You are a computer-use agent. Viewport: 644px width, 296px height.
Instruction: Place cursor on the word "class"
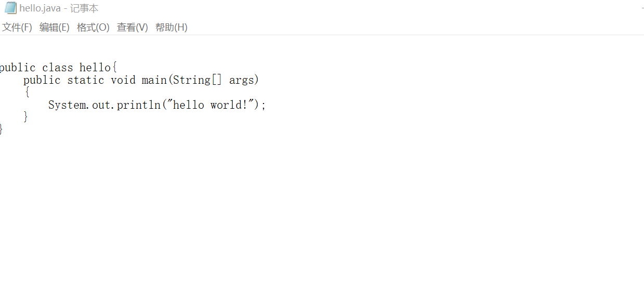tap(58, 68)
